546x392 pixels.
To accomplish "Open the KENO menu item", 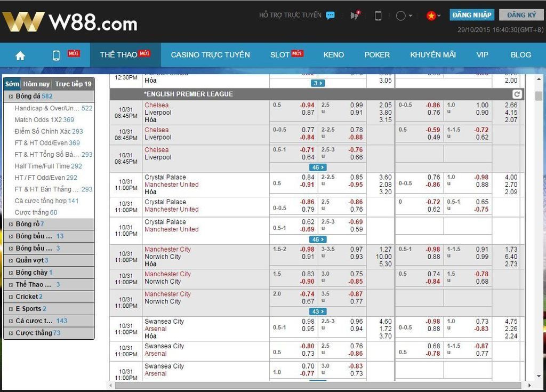I will (334, 55).
